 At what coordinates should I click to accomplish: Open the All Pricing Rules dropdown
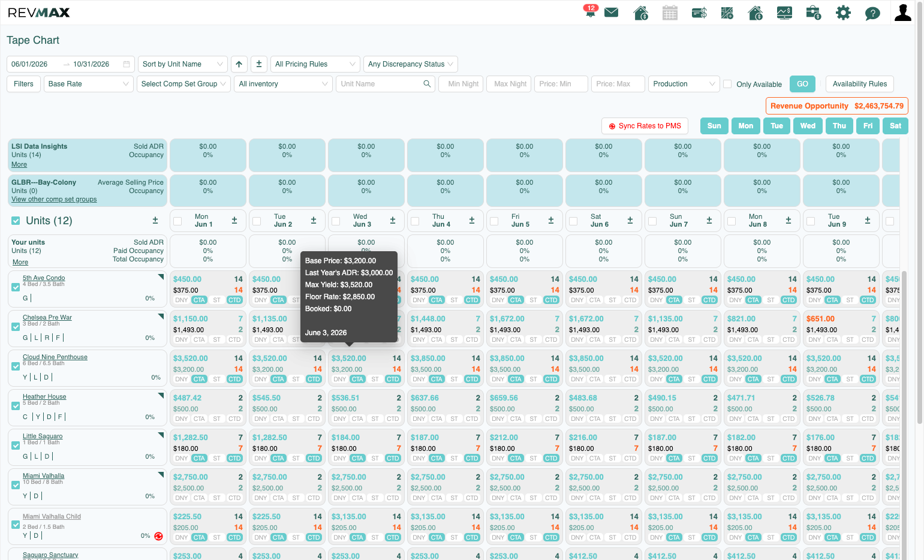point(315,64)
